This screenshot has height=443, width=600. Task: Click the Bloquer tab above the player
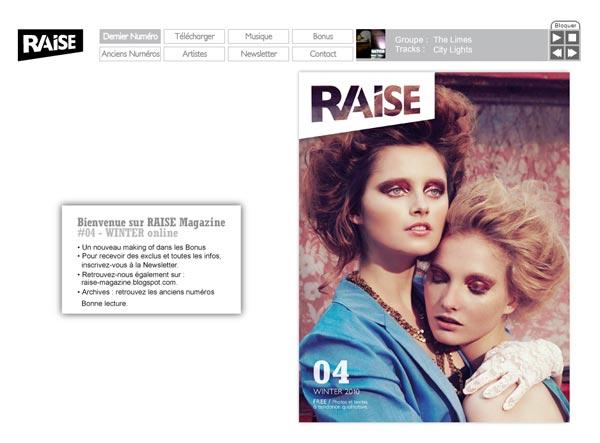[x=565, y=25]
